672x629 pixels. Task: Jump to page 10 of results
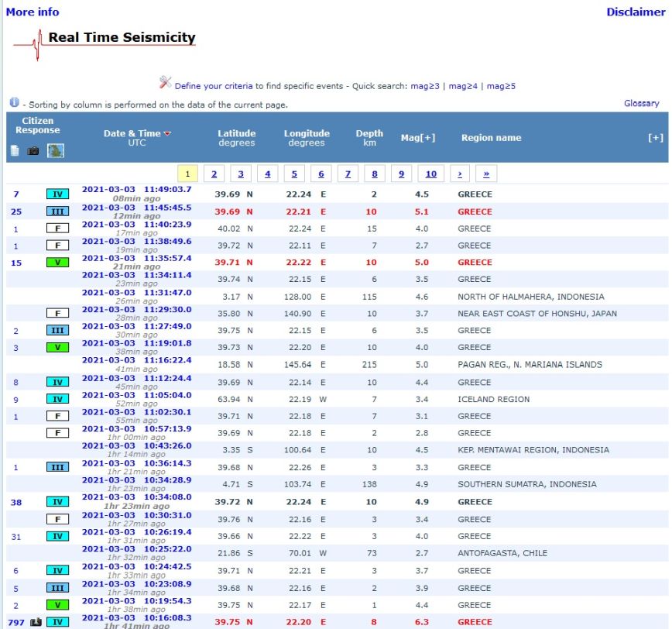[430, 174]
